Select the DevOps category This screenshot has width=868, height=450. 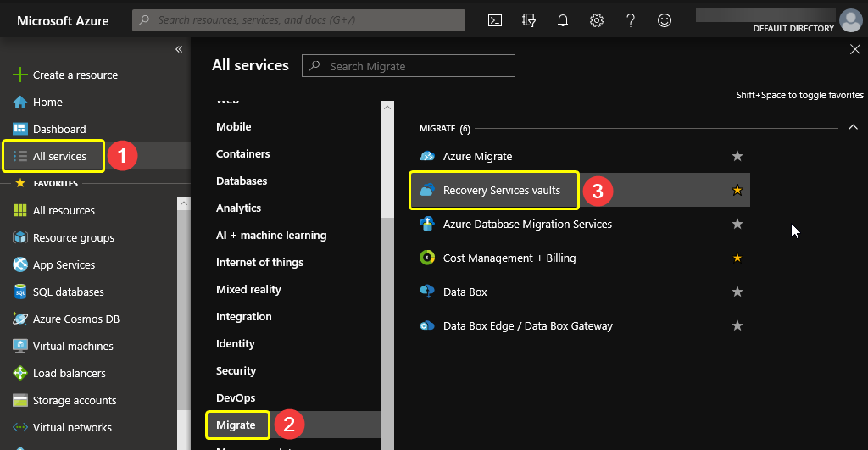click(x=236, y=398)
